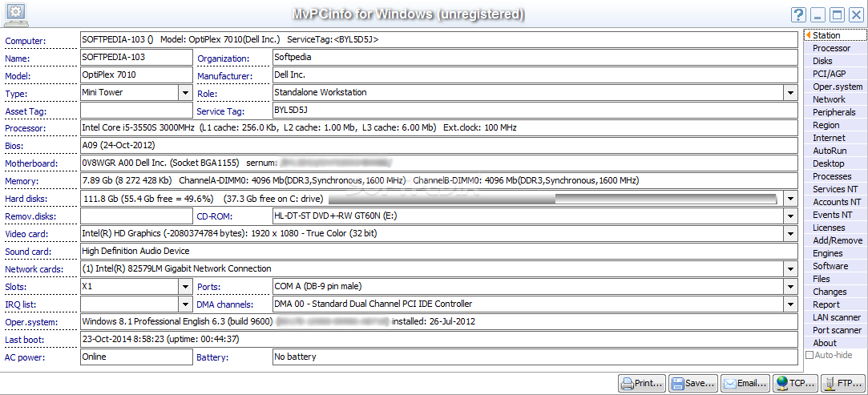This screenshot has height=395, width=868.
Task: Open the Network section
Action: click(x=835, y=99)
